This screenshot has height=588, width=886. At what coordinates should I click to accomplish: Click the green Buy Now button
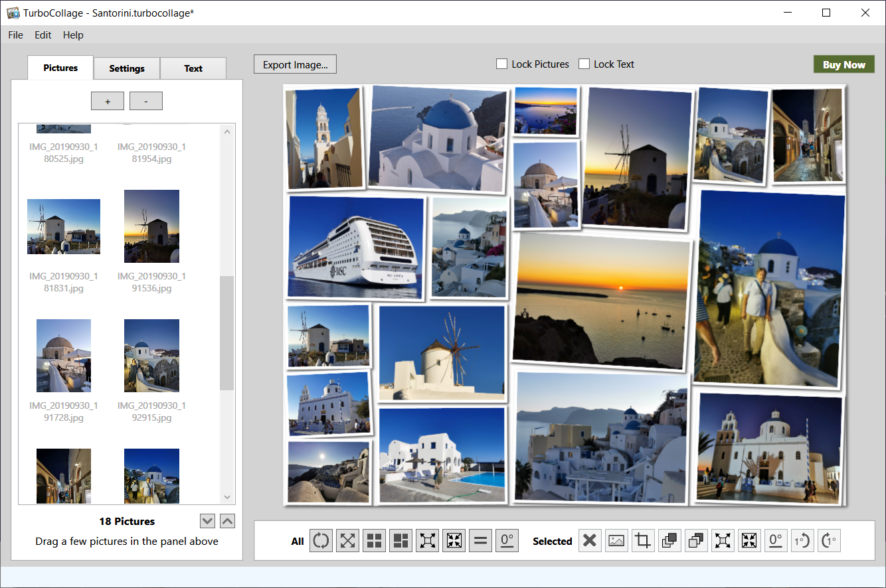click(x=843, y=64)
